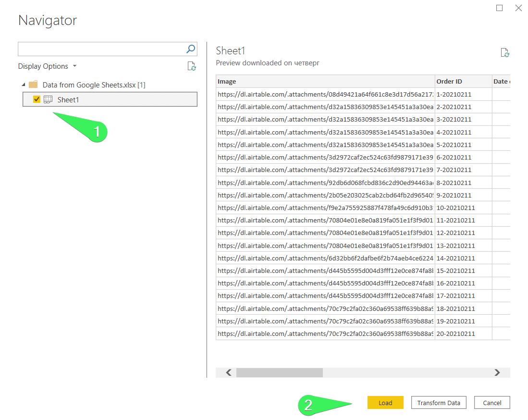The width and height of the screenshot is (528, 420).
Task: Click Image URL containing 2b05e203025cab2cbd64fb2d96540
Action: (325, 195)
